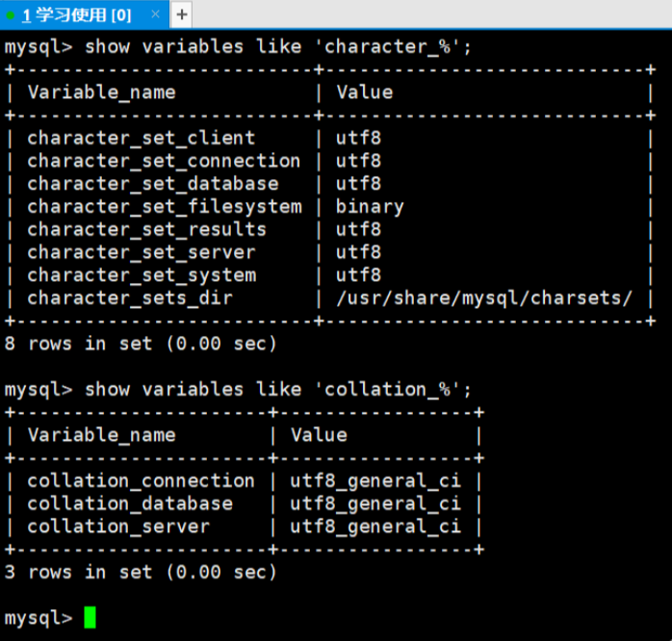Screen dimensions: 672x641
Task: Click the utf8 value of character_set_connection
Action: tap(359, 161)
